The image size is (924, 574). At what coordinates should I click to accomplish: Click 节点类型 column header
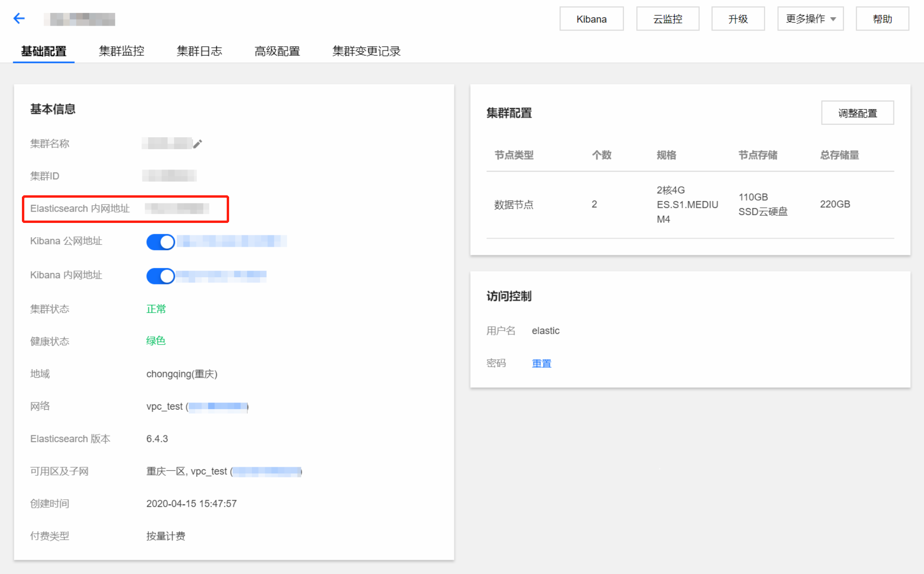tap(513, 155)
